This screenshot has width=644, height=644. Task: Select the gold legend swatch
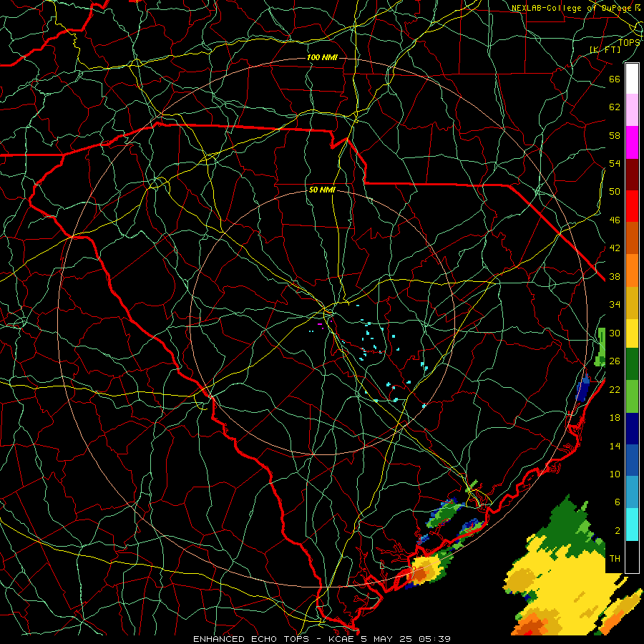(632, 303)
